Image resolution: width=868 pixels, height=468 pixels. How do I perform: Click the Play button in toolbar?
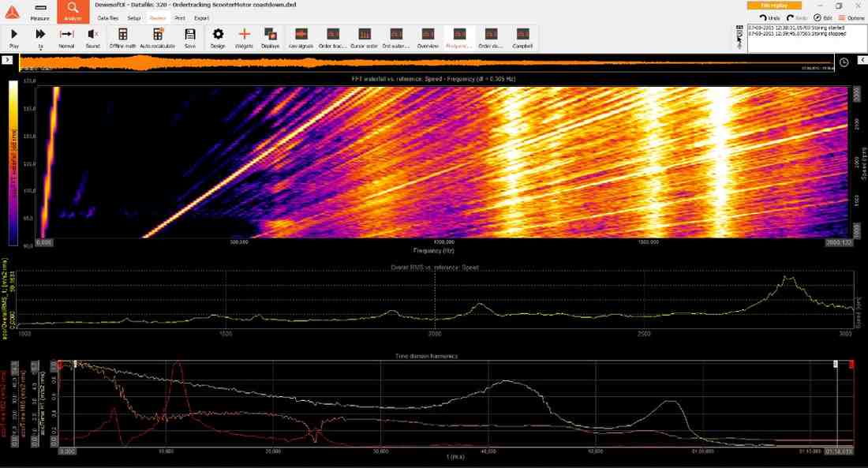pos(14,37)
